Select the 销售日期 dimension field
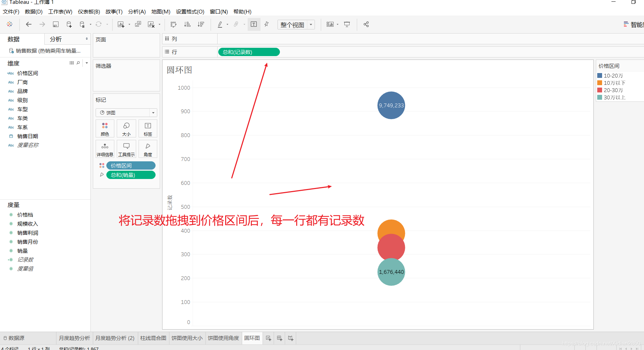Screen dimensions: 644x350 tap(28, 136)
